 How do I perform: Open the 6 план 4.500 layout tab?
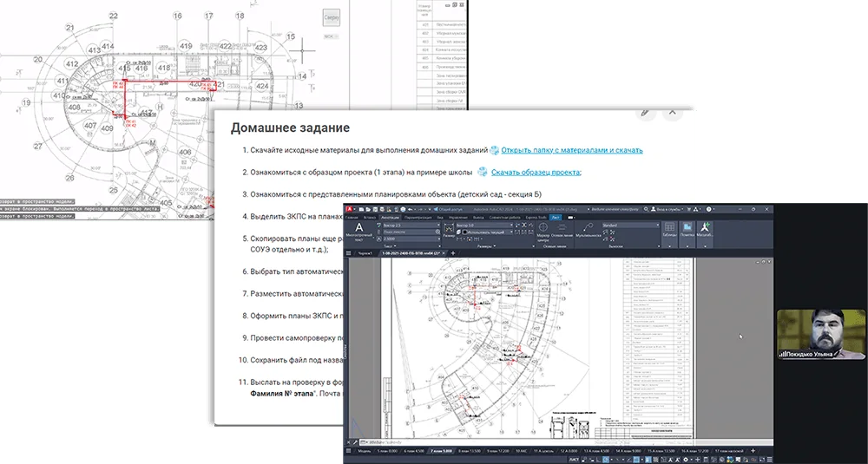coord(414,451)
